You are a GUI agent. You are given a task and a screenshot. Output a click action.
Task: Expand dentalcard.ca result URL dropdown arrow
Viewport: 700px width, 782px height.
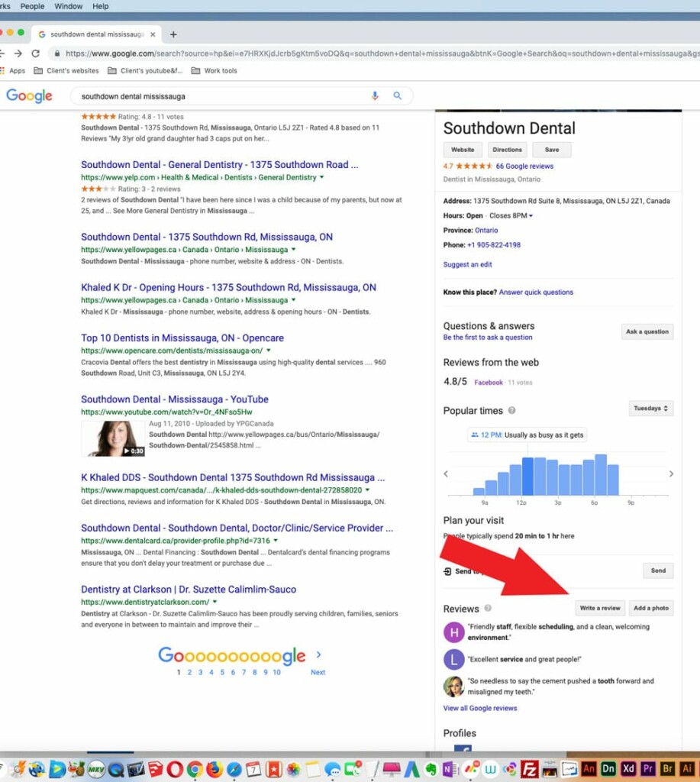pyautogui.click(x=276, y=540)
